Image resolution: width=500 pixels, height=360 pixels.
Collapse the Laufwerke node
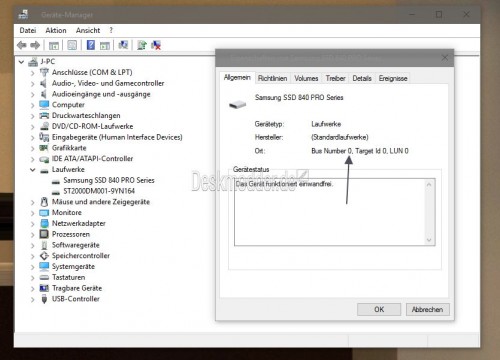(x=32, y=170)
